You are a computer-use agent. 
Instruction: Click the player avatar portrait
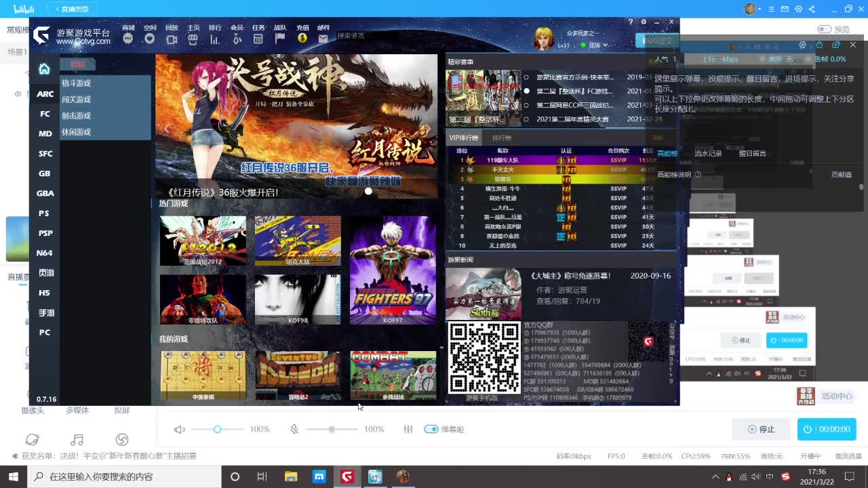coord(544,39)
